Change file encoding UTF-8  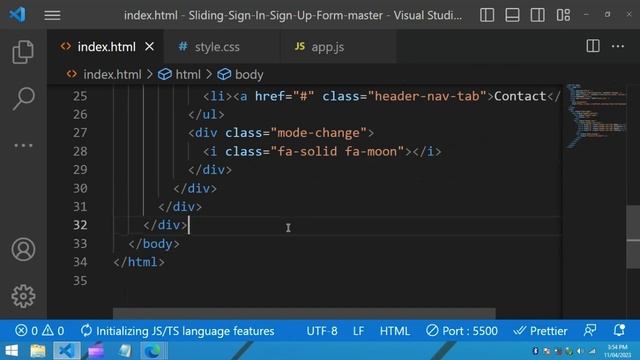point(322,331)
